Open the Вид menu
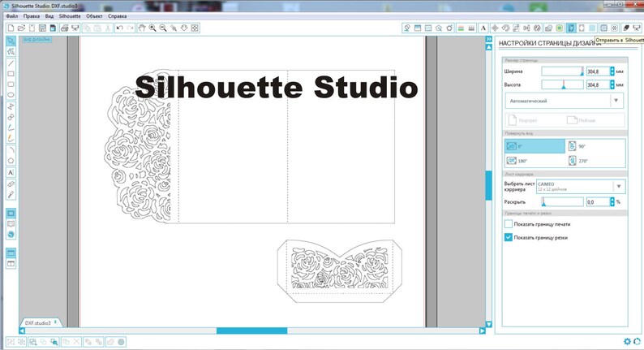The height and width of the screenshot is (350, 644). click(x=49, y=16)
